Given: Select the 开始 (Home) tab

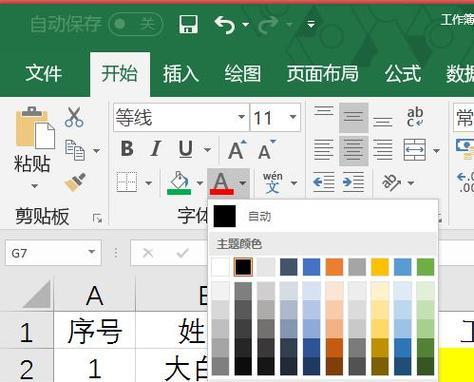Looking at the screenshot, I should point(120,73).
